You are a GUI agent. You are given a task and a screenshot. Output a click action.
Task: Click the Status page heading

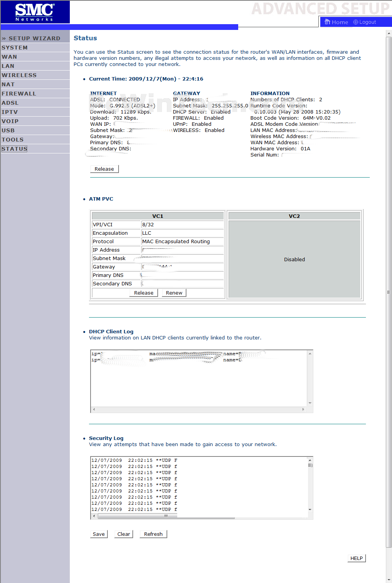pos(85,38)
